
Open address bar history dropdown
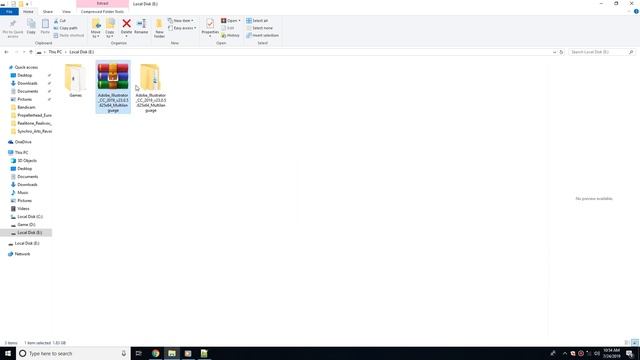(x=554, y=52)
